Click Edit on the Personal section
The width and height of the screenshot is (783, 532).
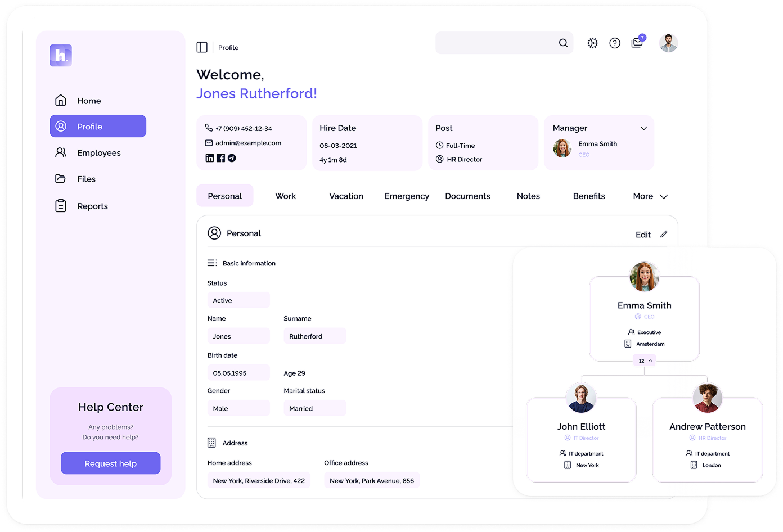tap(643, 234)
